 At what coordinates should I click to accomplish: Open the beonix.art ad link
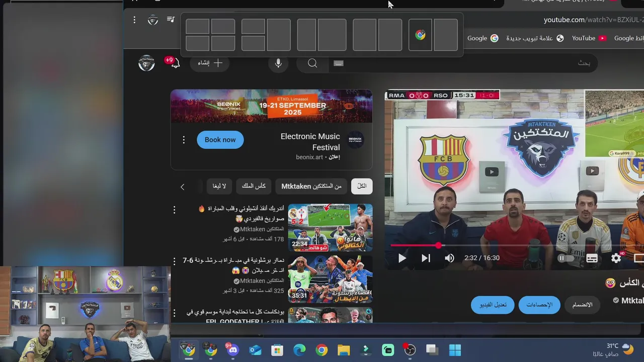click(309, 157)
